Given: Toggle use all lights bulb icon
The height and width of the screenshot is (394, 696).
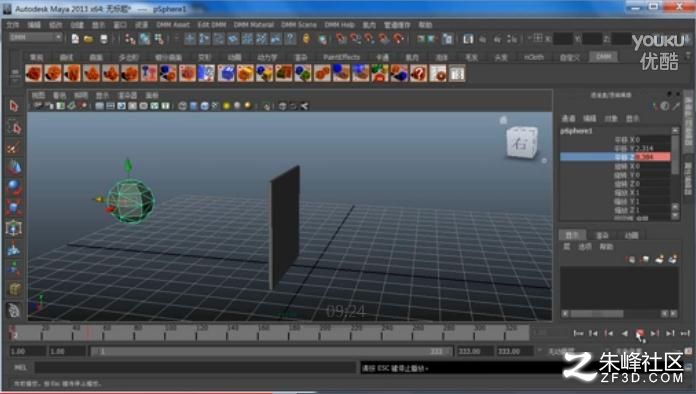Looking at the screenshot, I should 227,106.
